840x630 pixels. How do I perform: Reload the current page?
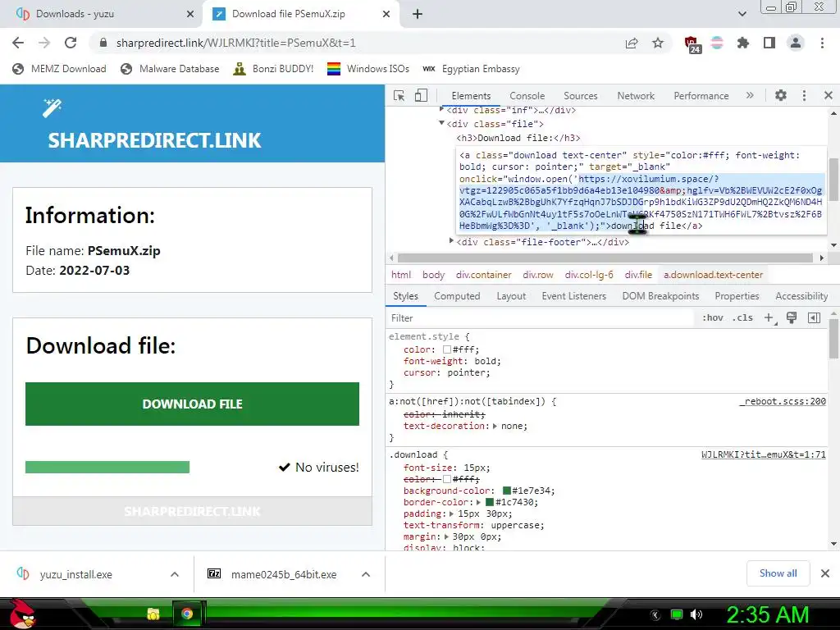71,43
